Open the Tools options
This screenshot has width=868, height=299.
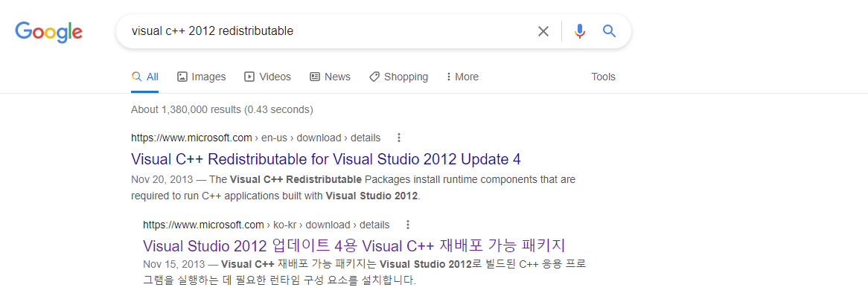click(x=604, y=77)
